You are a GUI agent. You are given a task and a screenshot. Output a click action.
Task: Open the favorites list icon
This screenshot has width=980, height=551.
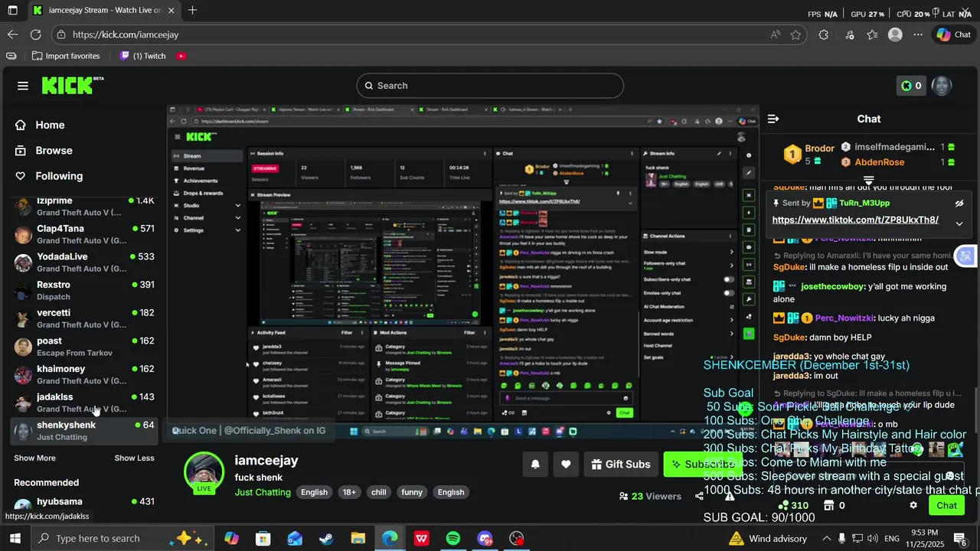coord(873,34)
